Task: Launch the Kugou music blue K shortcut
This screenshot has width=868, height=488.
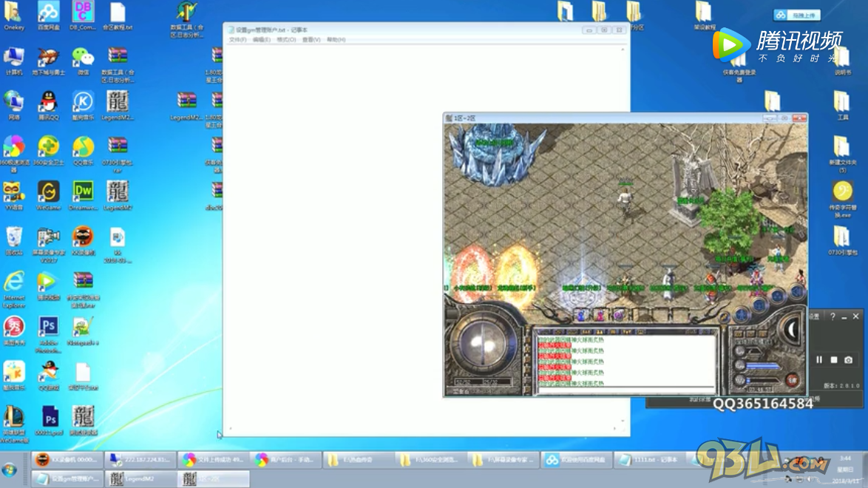Action: pyautogui.click(x=83, y=106)
